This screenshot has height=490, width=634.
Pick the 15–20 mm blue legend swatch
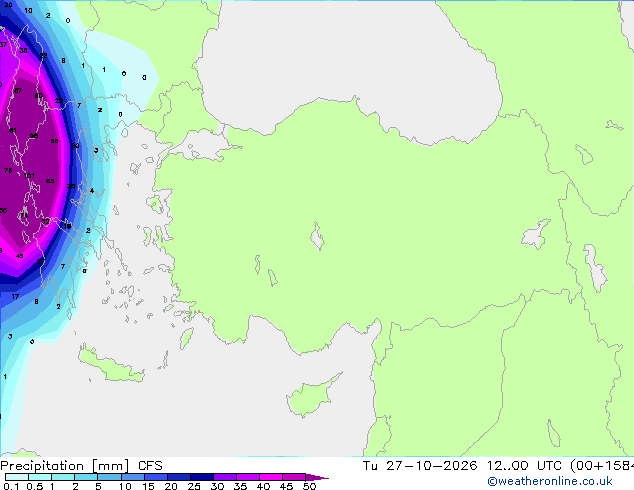pyautogui.click(x=155, y=477)
